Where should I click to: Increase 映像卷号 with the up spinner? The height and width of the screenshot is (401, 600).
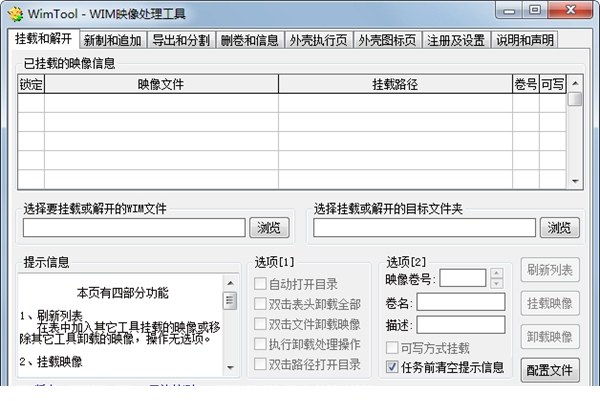click(x=496, y=273)
